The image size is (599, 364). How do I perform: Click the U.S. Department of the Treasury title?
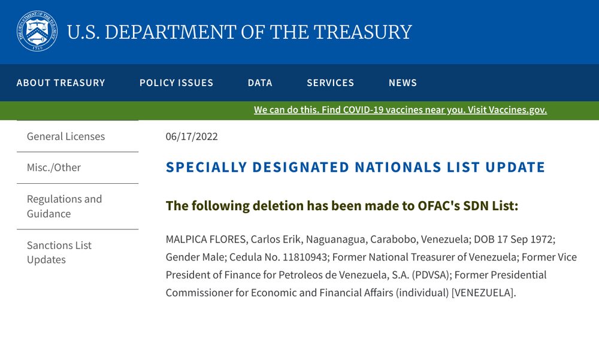click(x=240, y=31)
